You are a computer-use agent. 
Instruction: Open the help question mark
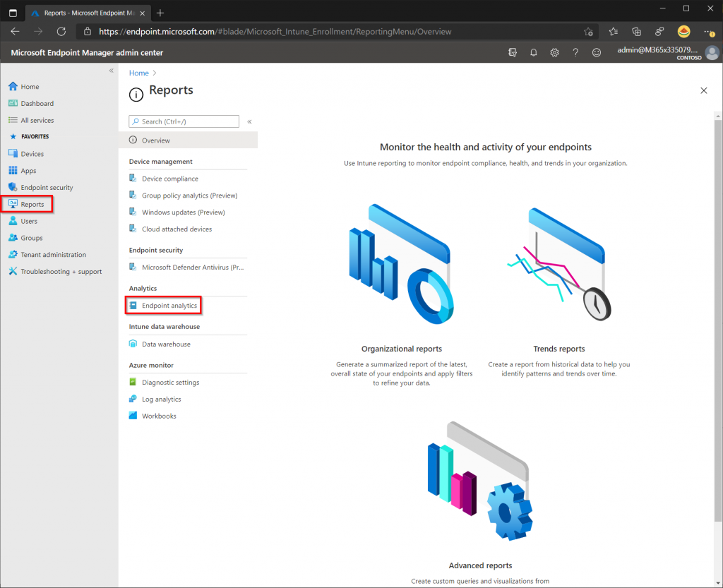pyautogui.click(x=575, y=52)
